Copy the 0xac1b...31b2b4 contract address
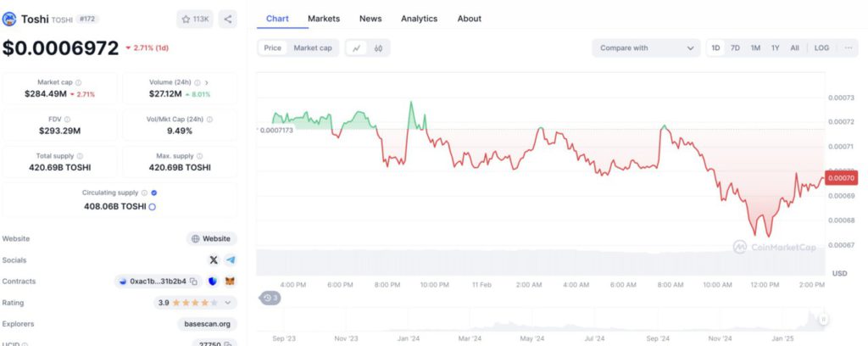868x346 pixels. (x=194, y=281)
